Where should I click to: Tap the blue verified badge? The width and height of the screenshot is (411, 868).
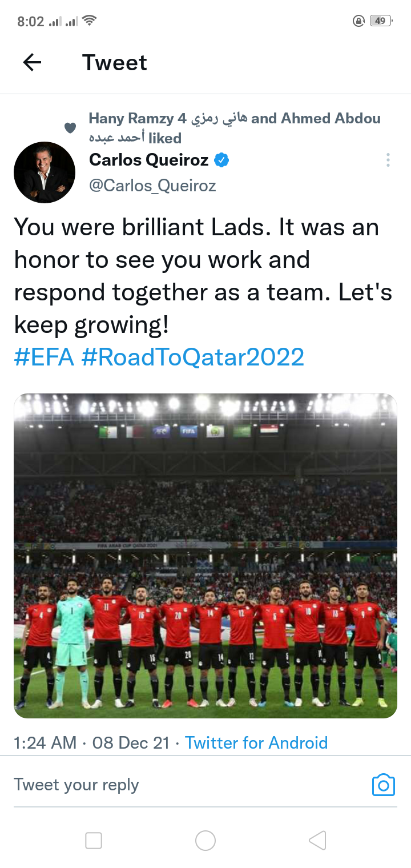(x=221, y=160)
